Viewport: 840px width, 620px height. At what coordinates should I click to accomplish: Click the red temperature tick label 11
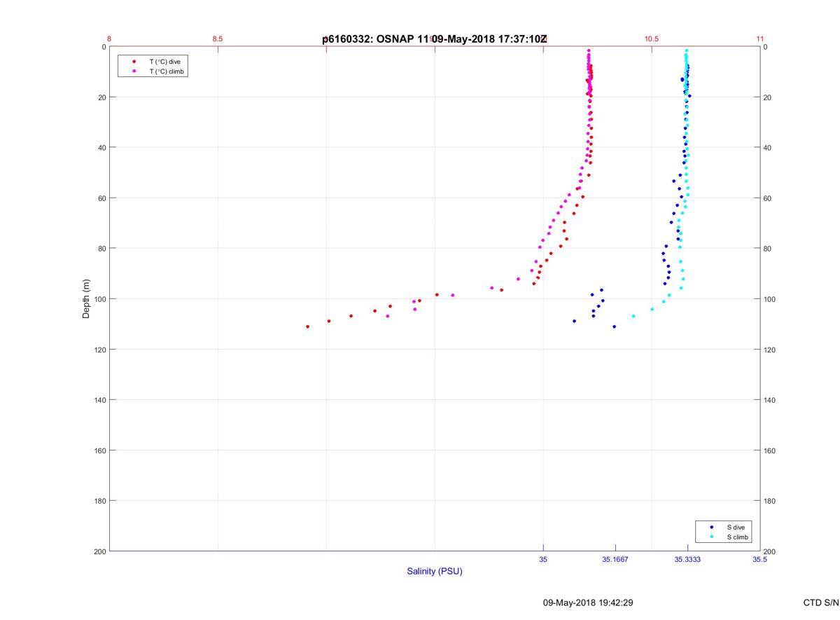click(x=760, y=39)
